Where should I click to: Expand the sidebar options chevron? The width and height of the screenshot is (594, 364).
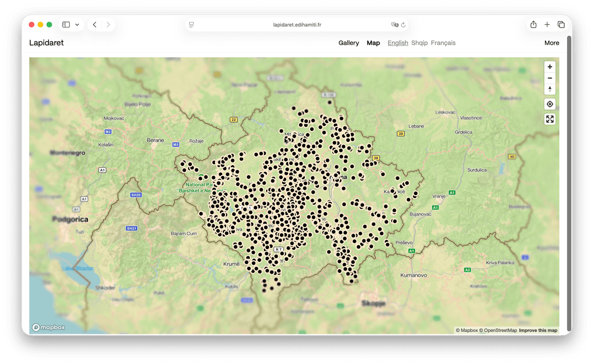tap(77, 24)
